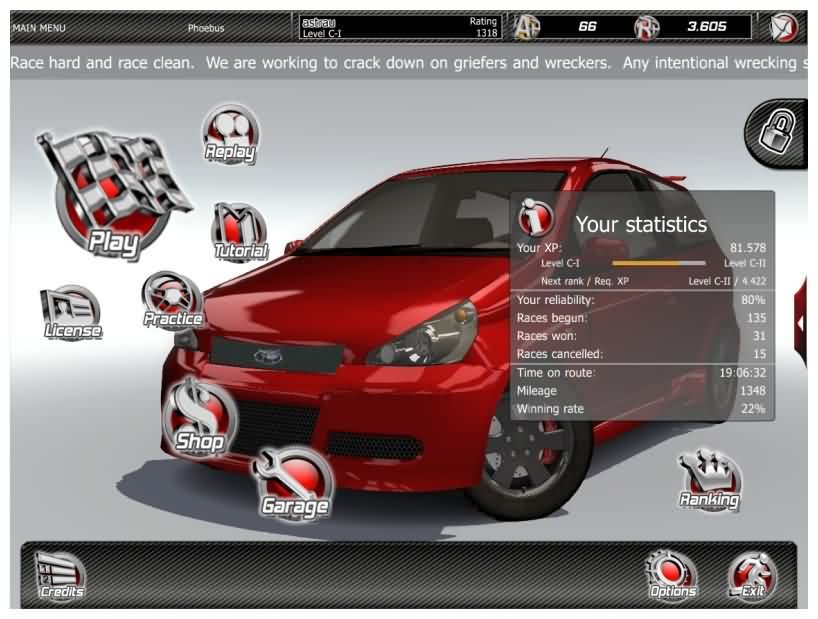Screen dimensions: 818x619
Task: Show the Credits icon in bottom bar
Action: tap(61, 577)
